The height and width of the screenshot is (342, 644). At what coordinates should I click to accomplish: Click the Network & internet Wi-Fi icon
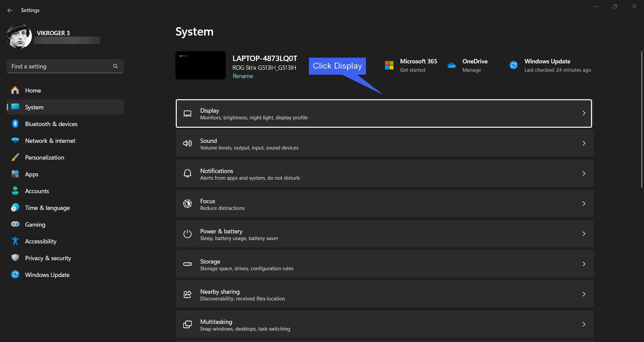point(15,140)
